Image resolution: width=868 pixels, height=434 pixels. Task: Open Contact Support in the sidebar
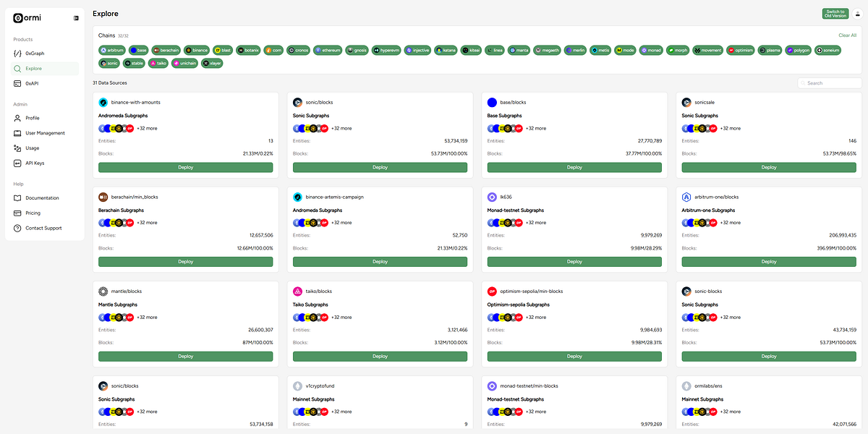[46, 228]
